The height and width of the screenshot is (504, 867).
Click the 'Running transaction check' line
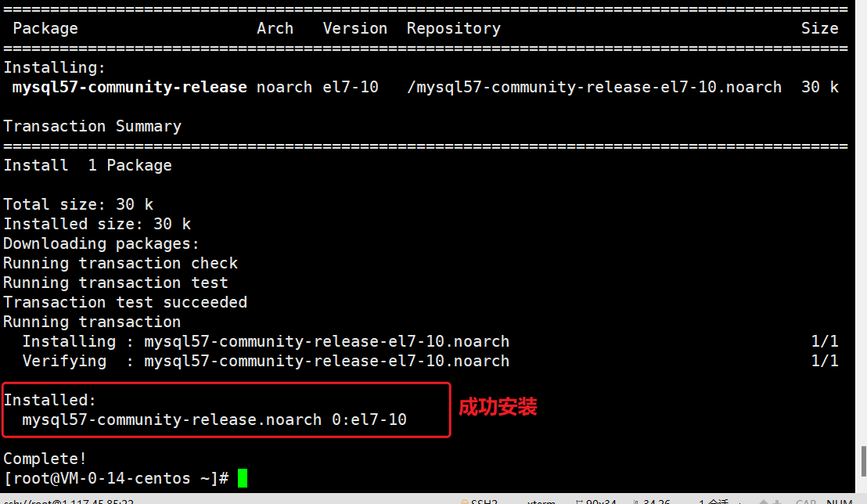[x=121, y=263]
